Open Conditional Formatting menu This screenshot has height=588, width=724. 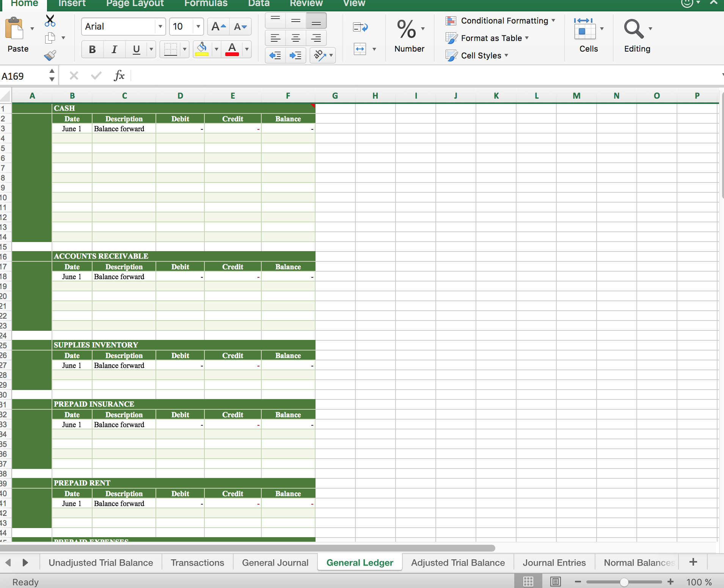point(501,20)
